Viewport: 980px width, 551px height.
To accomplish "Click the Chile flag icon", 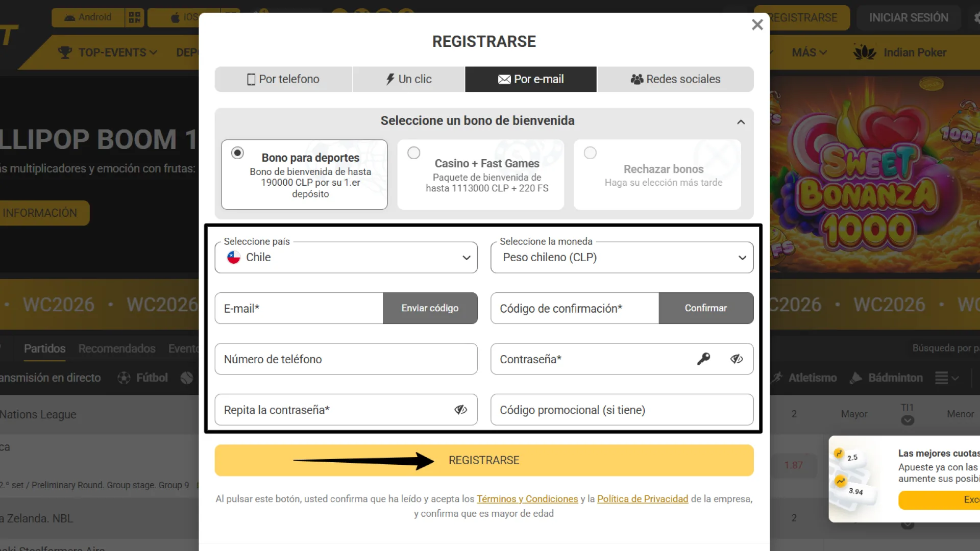I will tap(234, 257).
